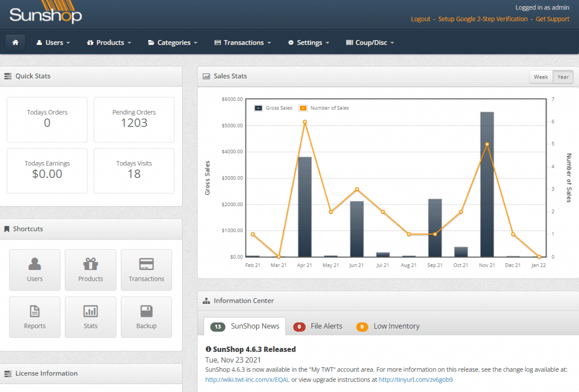This screenshot has width=579, height=392.
Task: Click the Apr 21 number of sales data point
Action: click(x=305, y=122)
